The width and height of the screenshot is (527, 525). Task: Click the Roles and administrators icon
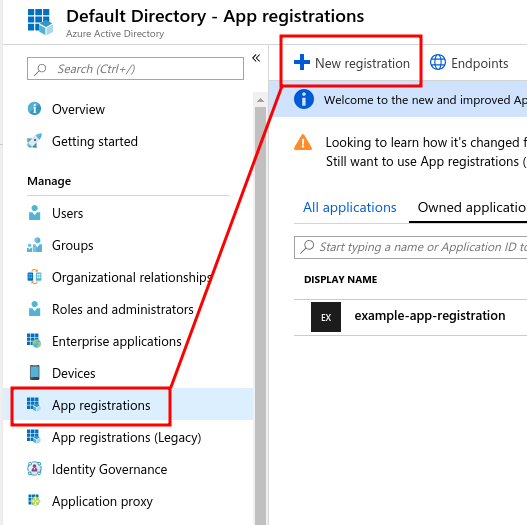coord(34,309)
